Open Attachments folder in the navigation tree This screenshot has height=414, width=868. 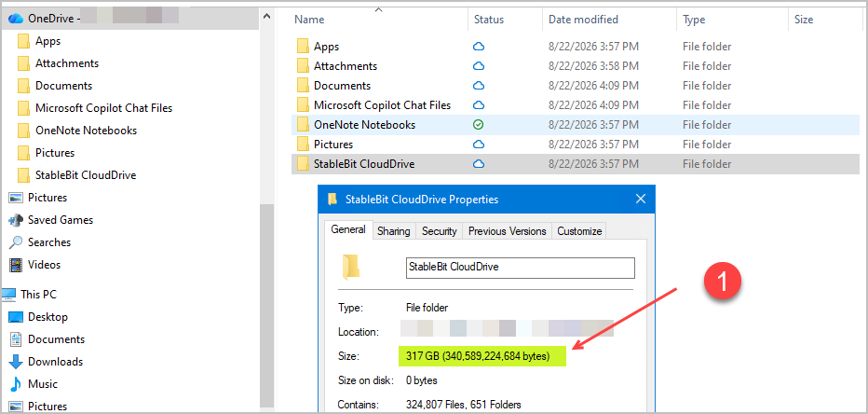click(67, 63)
